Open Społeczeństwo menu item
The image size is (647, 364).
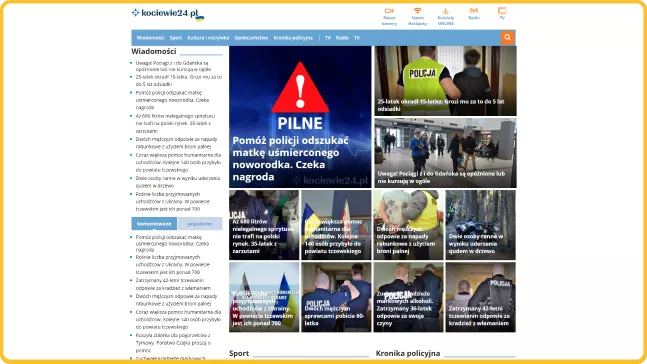pyautogui.click(x=251, y=38)
